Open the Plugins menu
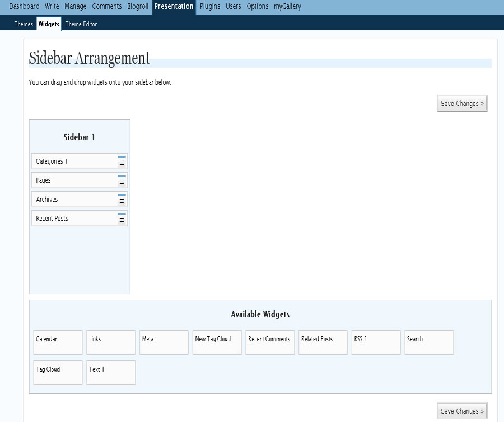Viewport: 504px width, 422px height. pos(210,6)
